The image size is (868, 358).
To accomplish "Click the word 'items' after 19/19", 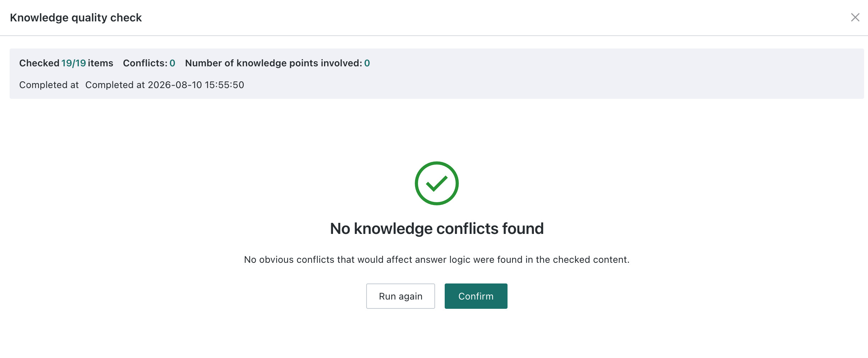I will [101, 63].
